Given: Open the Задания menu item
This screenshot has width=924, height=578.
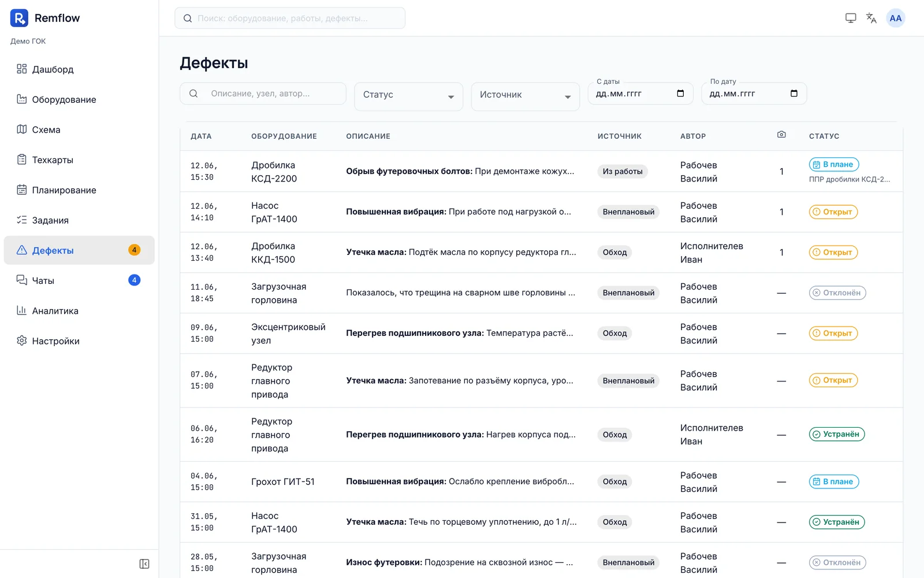Looking at the screenshot, I should pos(79,220).
